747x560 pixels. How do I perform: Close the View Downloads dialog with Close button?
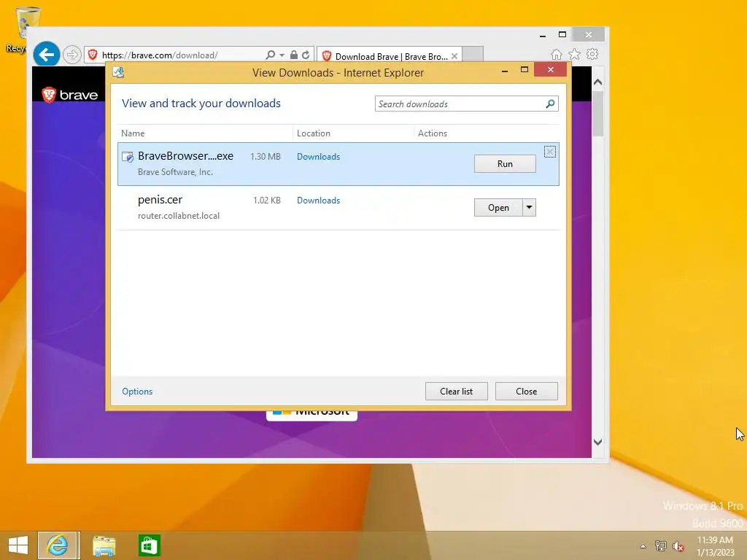pos(527,392)
